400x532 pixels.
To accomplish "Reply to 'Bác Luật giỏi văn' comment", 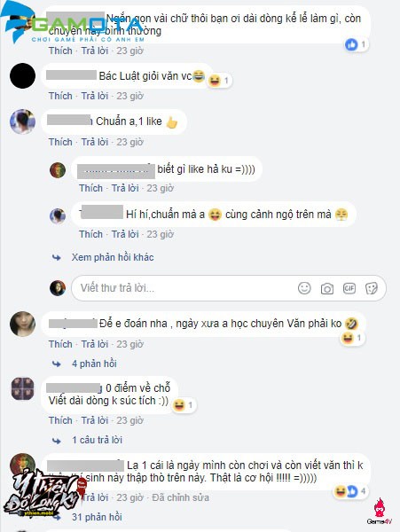I will click(x=95, y=96).
